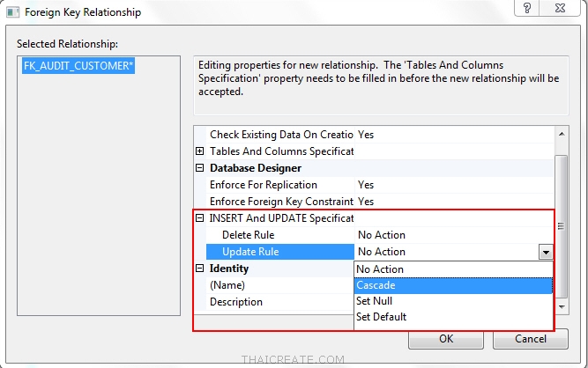Image resolution: width=588 pixels, height=368 pixels.
Task: Select FK_AUDIT_CUSTOMER relationship in list
Action: point(78,67)
